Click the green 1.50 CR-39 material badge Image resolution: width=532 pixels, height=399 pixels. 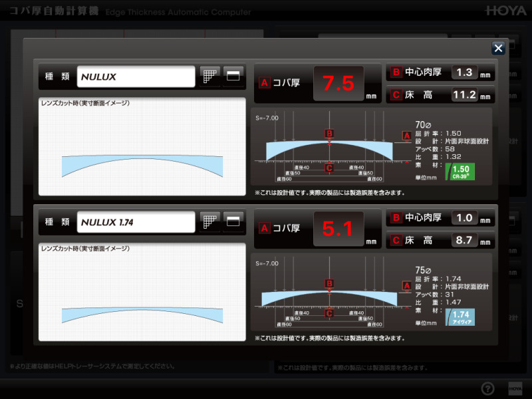tap(460, 172)
